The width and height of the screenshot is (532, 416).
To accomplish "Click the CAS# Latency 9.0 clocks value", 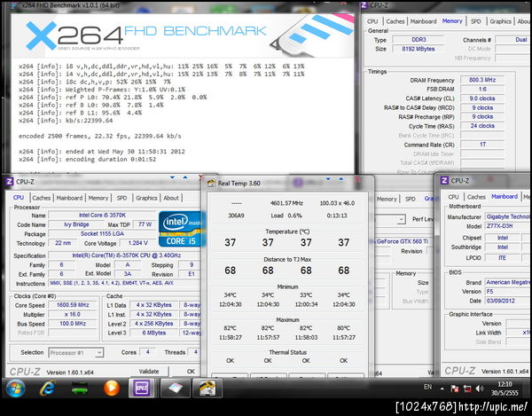I will tap(482, 98).
